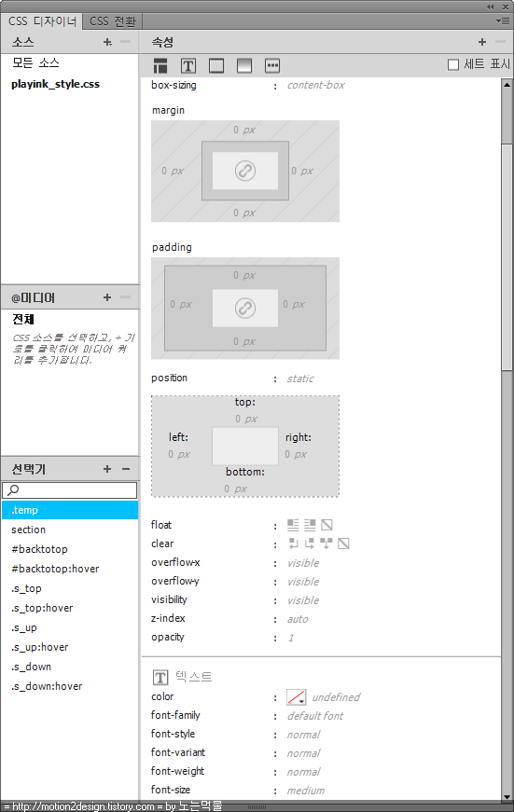The height and width of the screenshot is (812, 514).
Task: Switch to the CSS 디자이너 tab
Action: tap(42, 21)
